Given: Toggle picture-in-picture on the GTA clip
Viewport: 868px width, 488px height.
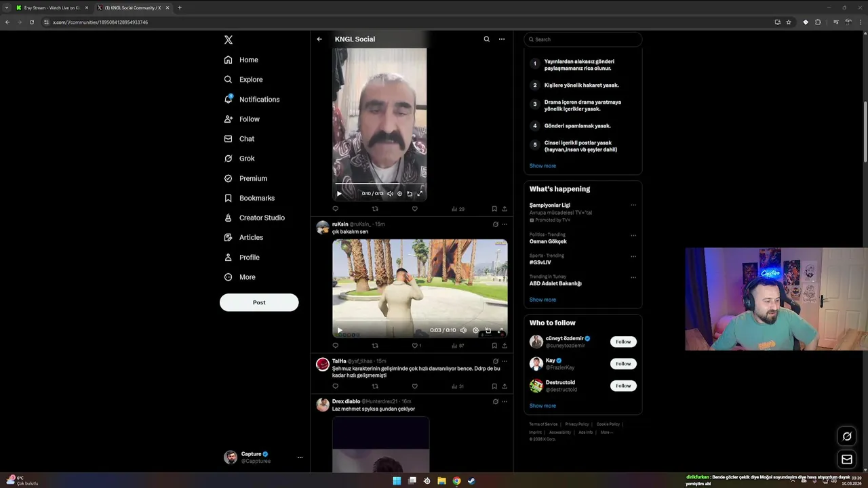Looking at the screenshot, I should [488, 330].
